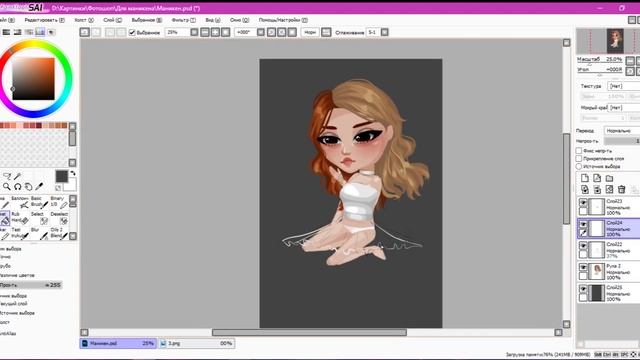The image size is (640, 360).
Task: Hide layer Слой22 with eye icon
Action: (x=583, y=246)
